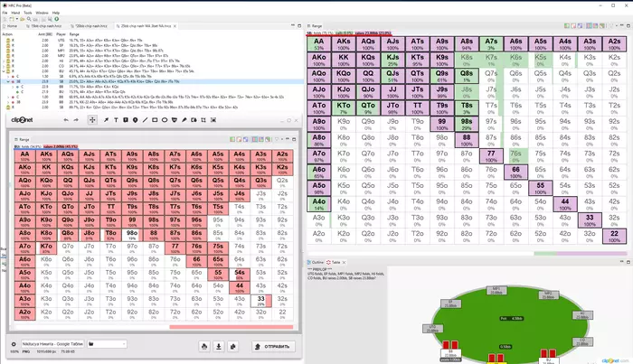The image size is (633, 364).
Task: Open the Window menu
Action: [42, 13]
